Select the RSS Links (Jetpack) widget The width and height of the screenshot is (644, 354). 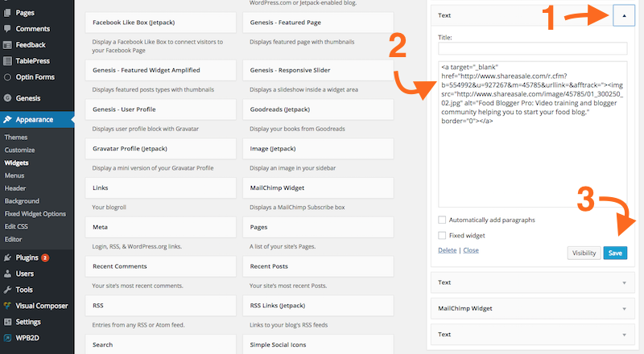pos(318,306)
